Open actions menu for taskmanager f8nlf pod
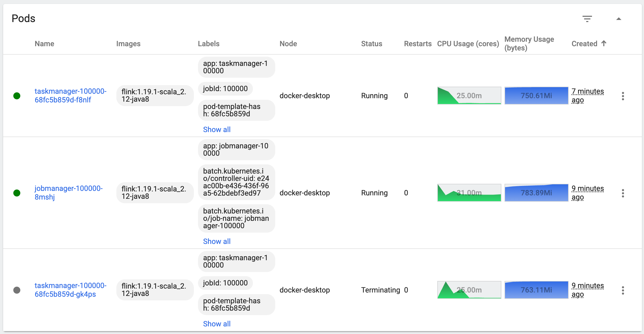This screenshot has width=644, height=334. pos(623,96)
